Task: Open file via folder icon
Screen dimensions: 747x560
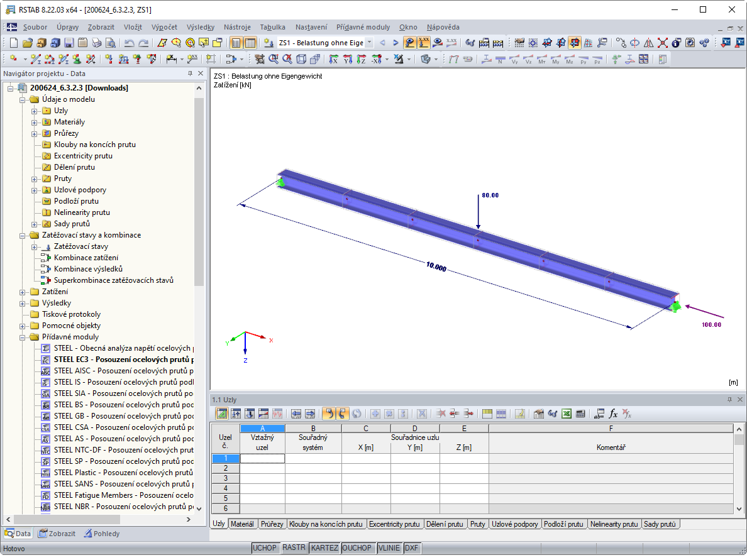Action: pyautogui.click(x=28, y=43)
